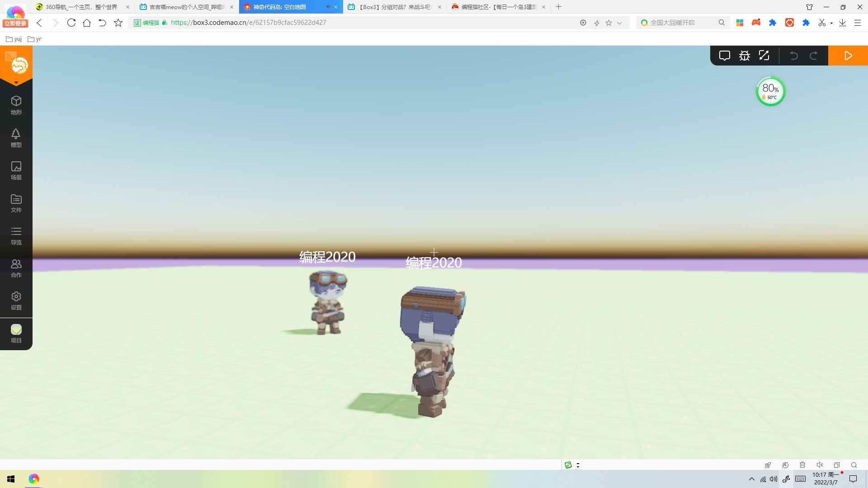Click the search magnifier in search box
The image size is (868, 488).
(722, 23)
